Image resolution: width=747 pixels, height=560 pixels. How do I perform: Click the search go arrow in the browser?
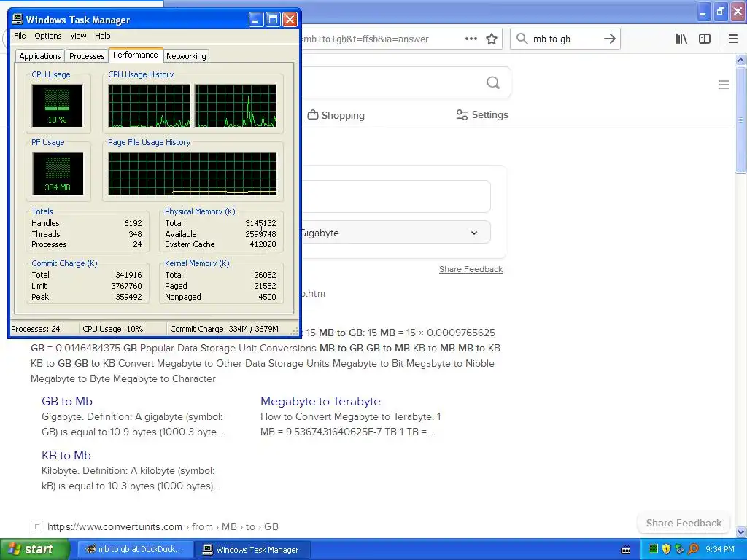610,39
